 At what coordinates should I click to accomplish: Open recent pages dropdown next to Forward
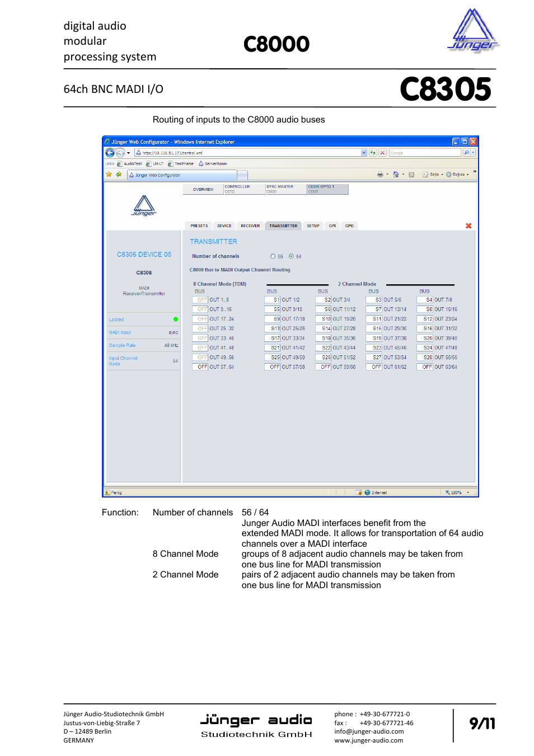[128, 153]
